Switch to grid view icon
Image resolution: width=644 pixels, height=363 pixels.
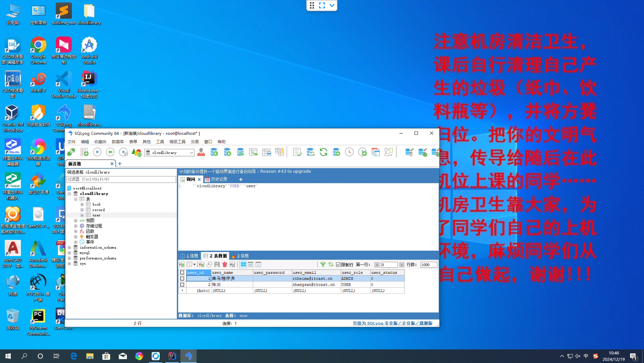pos(243,265)
